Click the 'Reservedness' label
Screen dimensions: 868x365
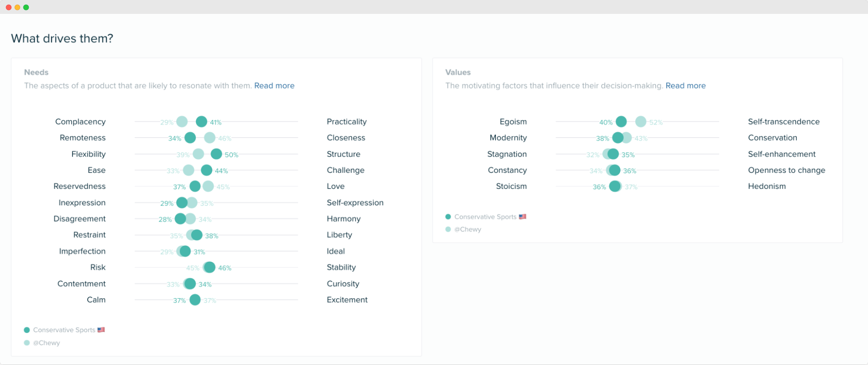tap(79, 186)
